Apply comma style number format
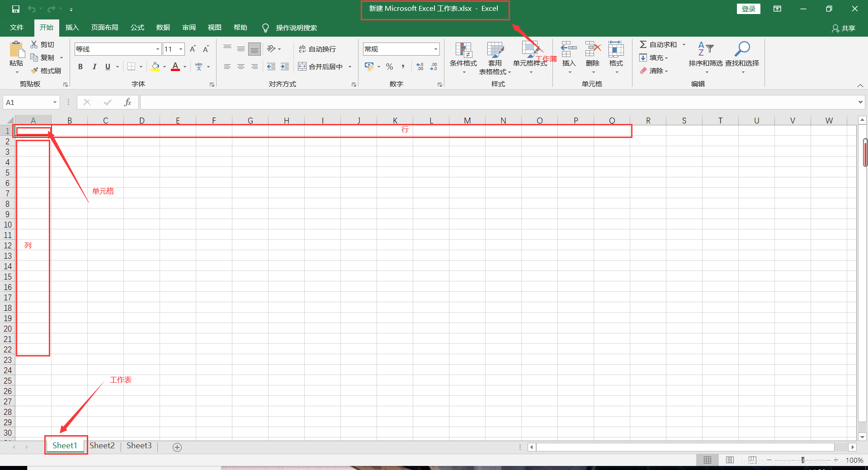 [402, 66]
